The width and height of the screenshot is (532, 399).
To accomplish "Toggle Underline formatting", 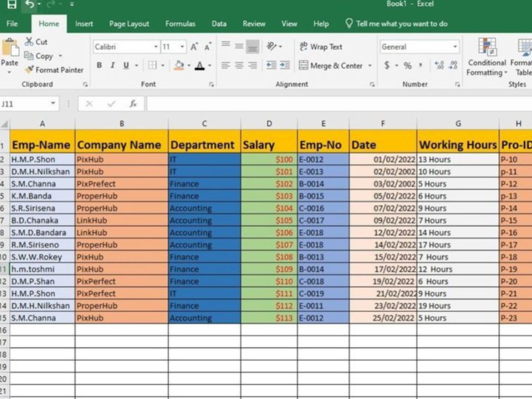I will (x=126, y=65).
